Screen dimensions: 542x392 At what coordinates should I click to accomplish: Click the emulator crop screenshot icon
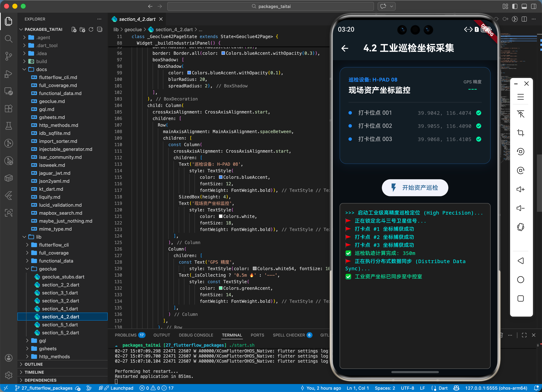click(520, 133)
